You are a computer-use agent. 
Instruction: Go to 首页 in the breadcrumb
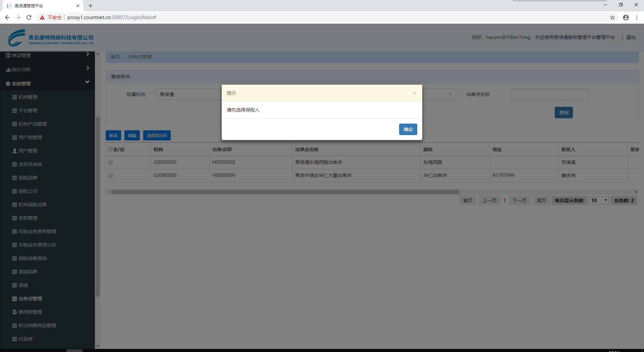tap(115, 57)
